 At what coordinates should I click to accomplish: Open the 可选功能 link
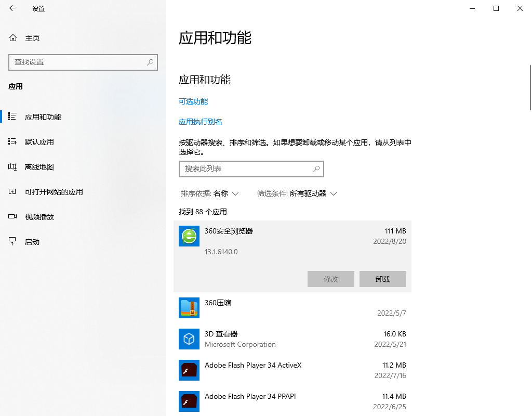coord(193,101)
